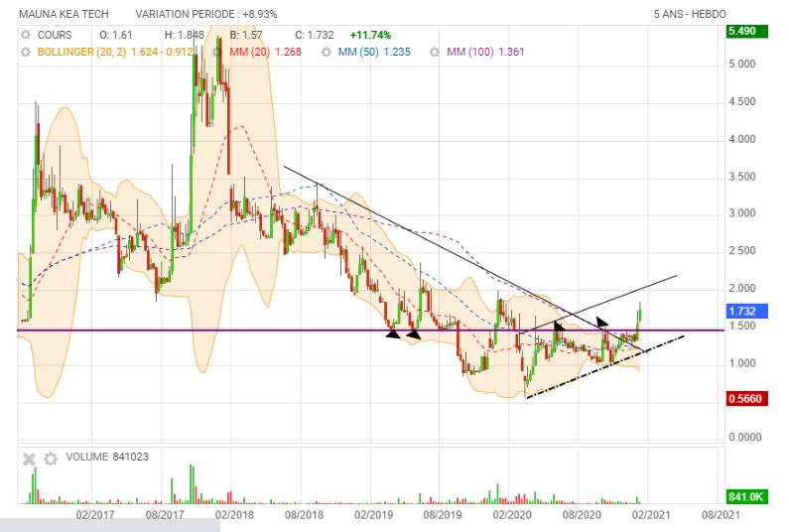789x532 pixels.
Task: Click the 4.500 price axis label
Action: (742, 101)
